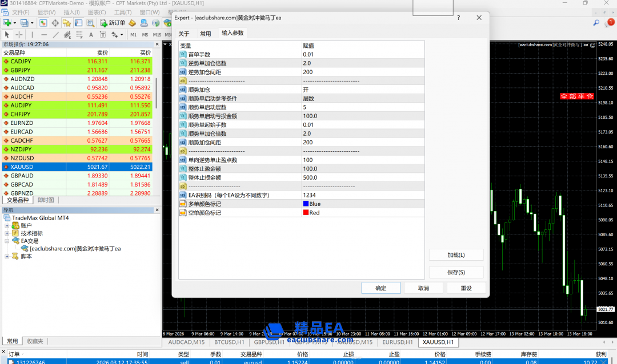Viewport: 617px width, 364px height.
Task: Expand the 账户 tree node
Action: point(7,225)
